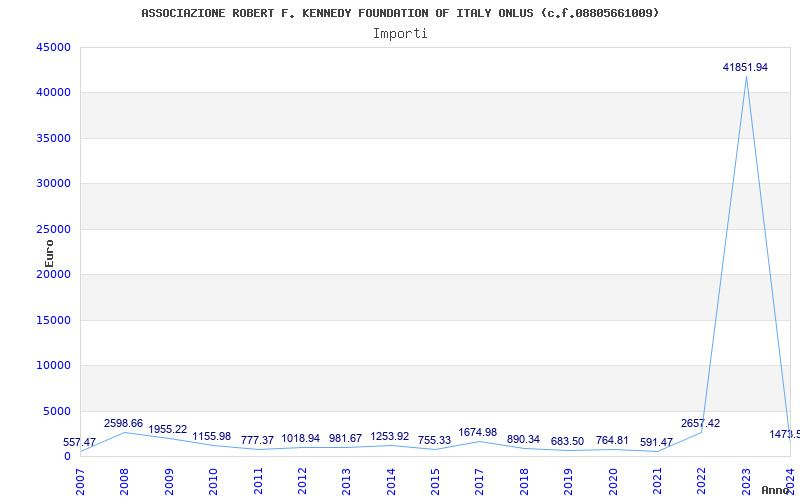
Task: Click the 591.47 data label
Action: pyautogui.click(x=656, y=442)
